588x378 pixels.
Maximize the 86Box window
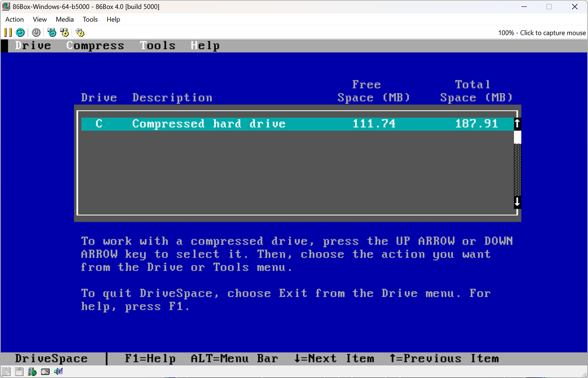[x=549, y=7]
